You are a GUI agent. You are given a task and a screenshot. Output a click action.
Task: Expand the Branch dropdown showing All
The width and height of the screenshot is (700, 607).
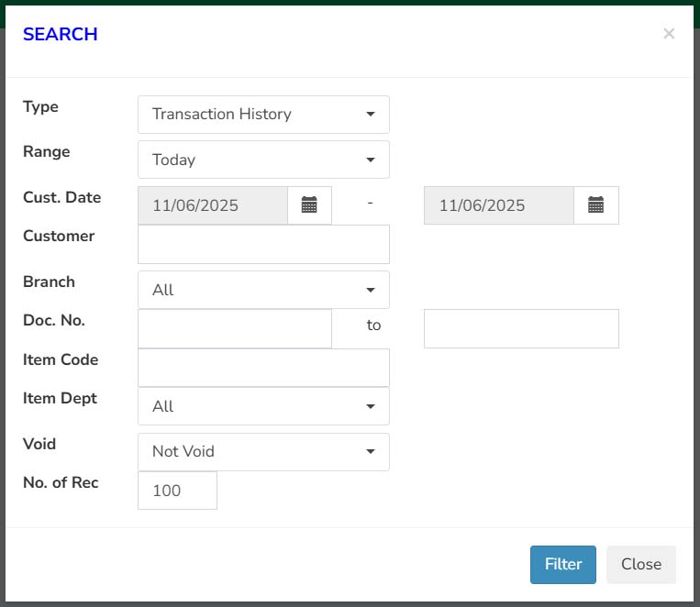click(x=263, y=290)
